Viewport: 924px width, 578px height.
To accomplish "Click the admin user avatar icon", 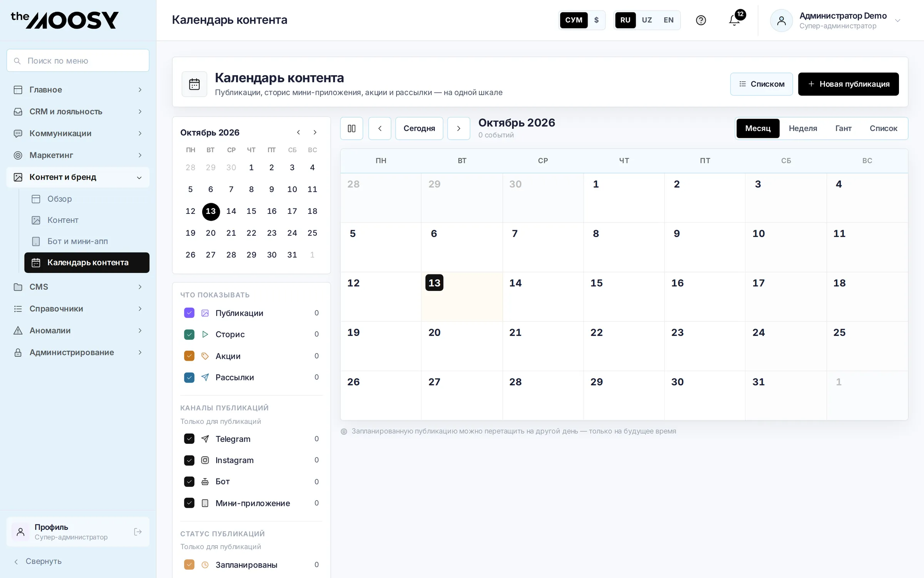I will (x=781, y=20).
